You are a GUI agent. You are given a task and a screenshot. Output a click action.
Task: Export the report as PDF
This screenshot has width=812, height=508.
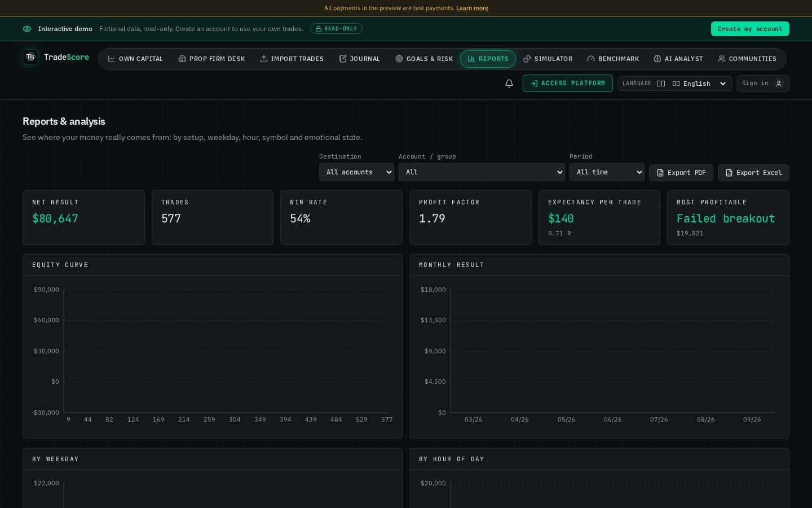[x=681, y=173]
